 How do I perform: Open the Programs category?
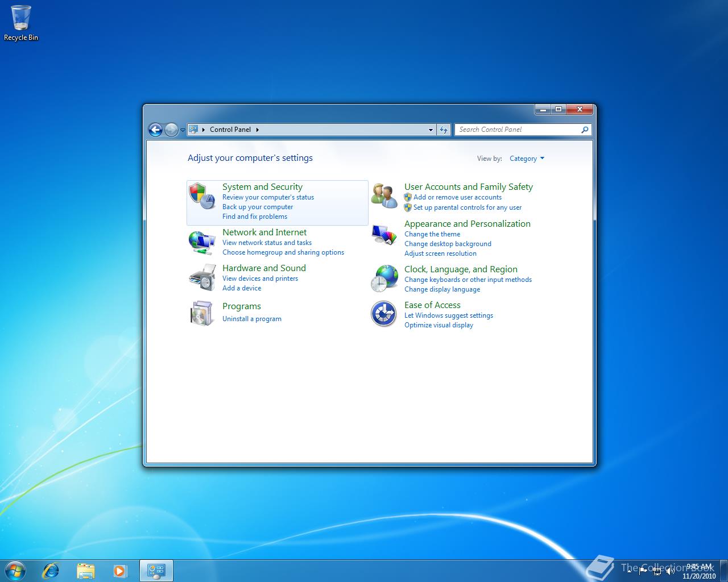242,306
